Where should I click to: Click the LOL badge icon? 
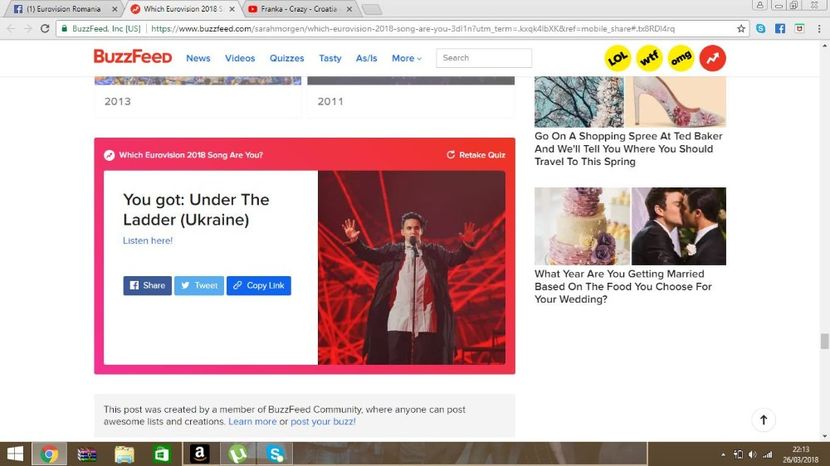point(617,58)
